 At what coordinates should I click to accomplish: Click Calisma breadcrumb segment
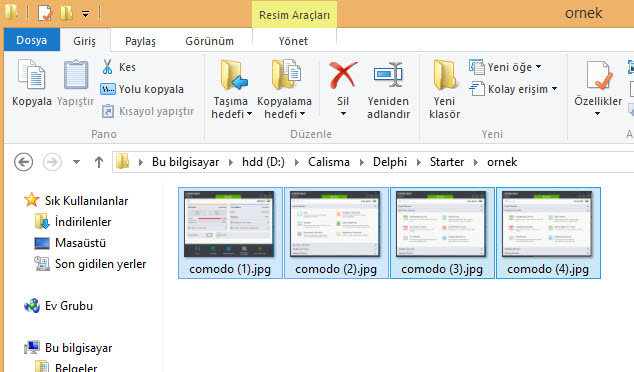click(329, 162)
